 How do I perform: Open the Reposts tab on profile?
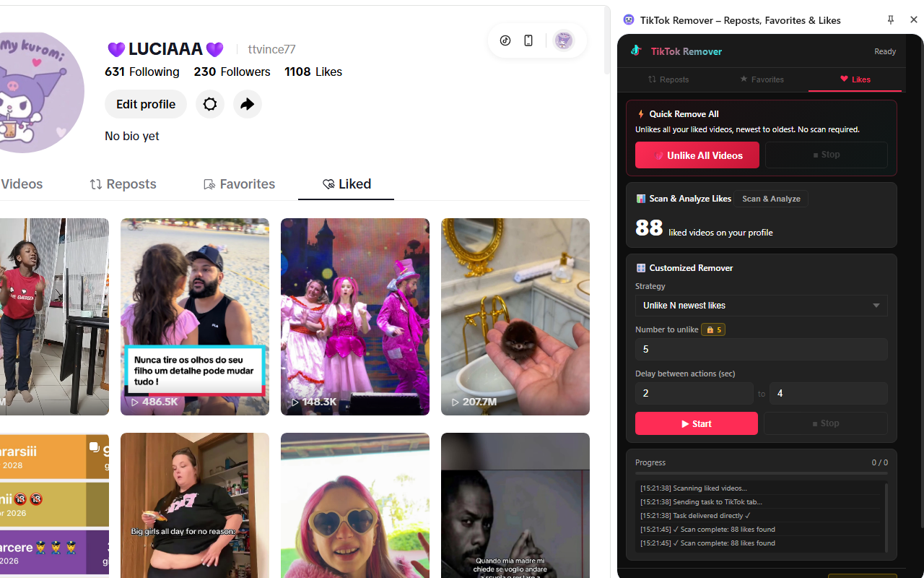point(123,184)
